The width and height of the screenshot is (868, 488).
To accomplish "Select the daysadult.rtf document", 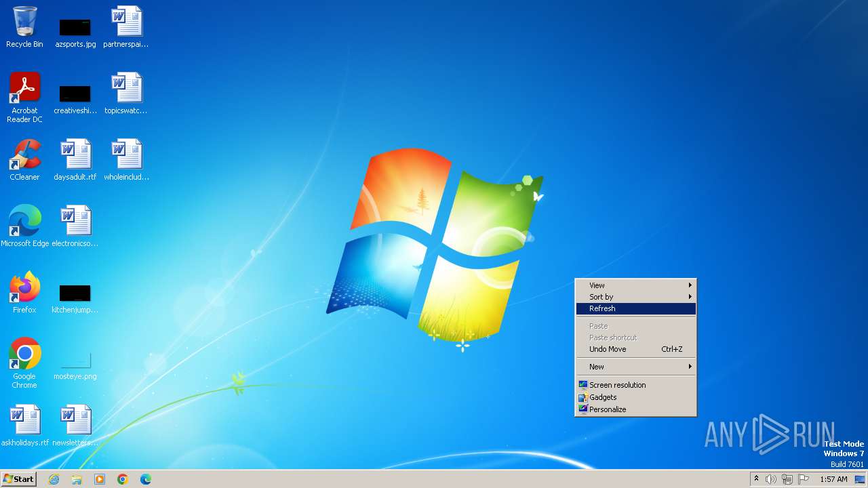I will (75, 160).
